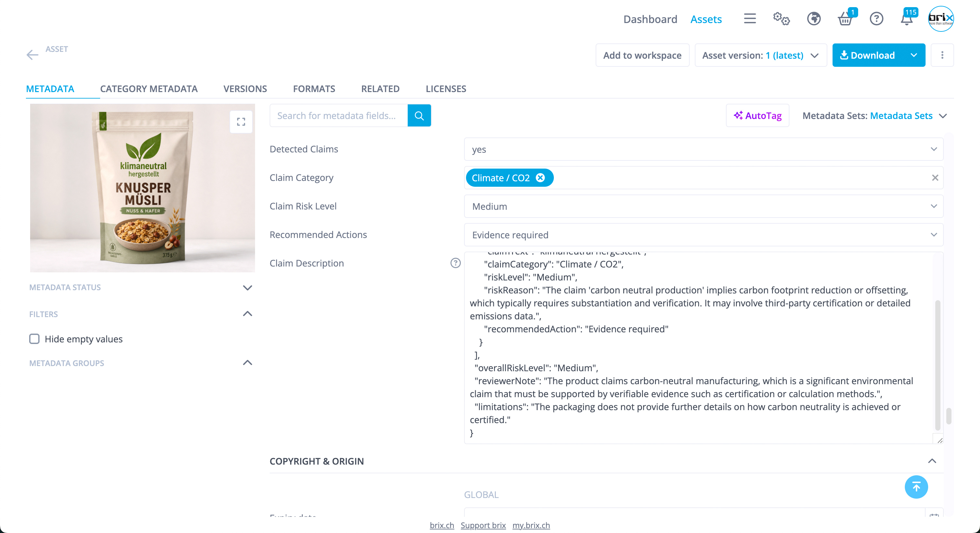The width and height of the screenshot is (980, 533).
Task: Open the three-dot more options menu
Action: 942,55
